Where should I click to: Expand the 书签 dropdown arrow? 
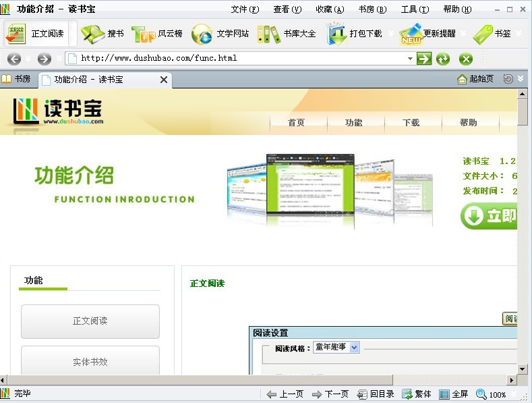(519, 33)
